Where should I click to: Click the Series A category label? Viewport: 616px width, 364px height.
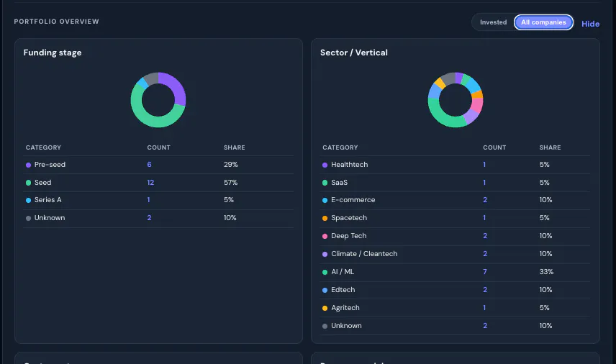pos(48,200)
